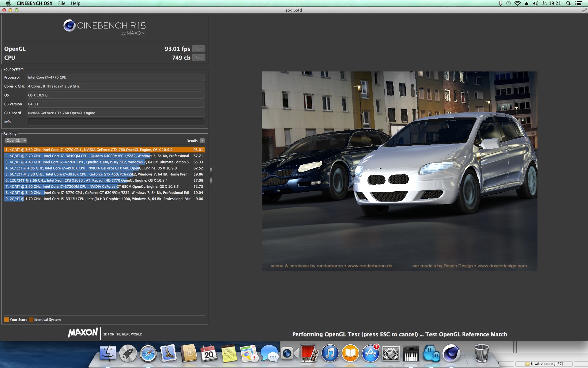Click the Time Machine icon in menu bar
Viewport: 588px width, 368px height.
pyautogui.click(x=508, y=3)
